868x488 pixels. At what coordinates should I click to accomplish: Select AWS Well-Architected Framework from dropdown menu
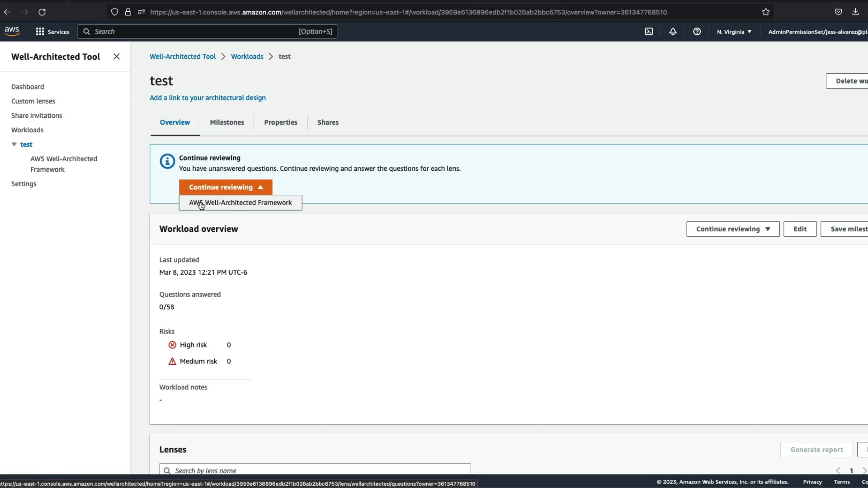coord(241,203)
